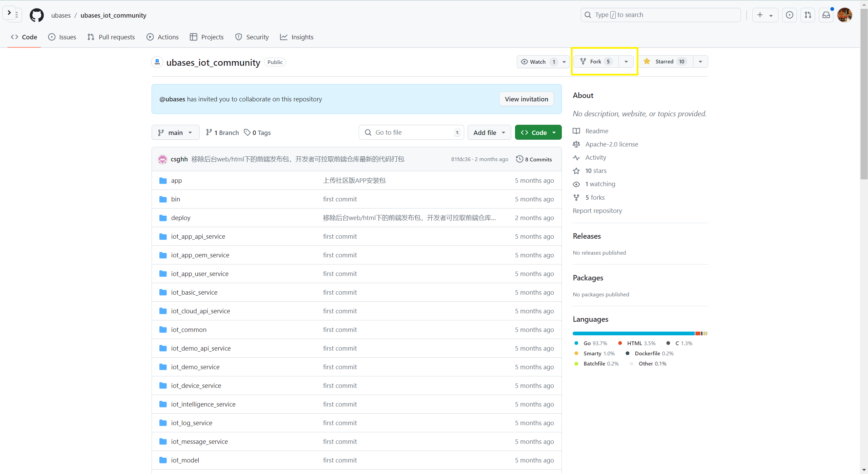Click the @ubases mention in invitation banner
Image resolution: width=868 pixels, height=474 pixels.
(x=172, y=99)
